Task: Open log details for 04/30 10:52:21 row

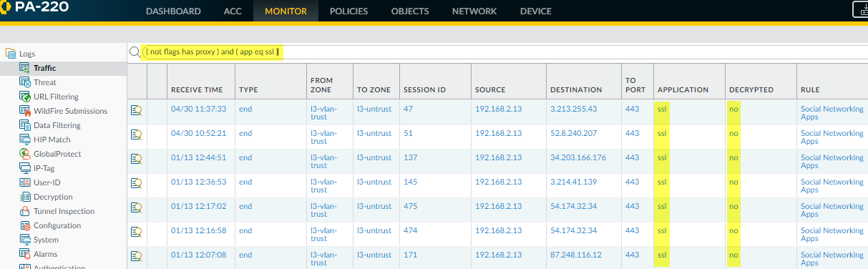Action: (136, 134)
